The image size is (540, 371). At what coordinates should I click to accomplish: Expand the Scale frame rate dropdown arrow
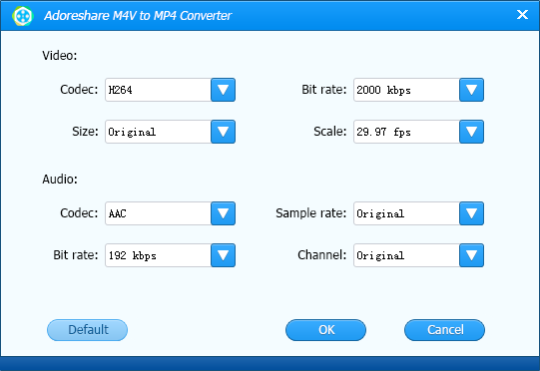471,132
